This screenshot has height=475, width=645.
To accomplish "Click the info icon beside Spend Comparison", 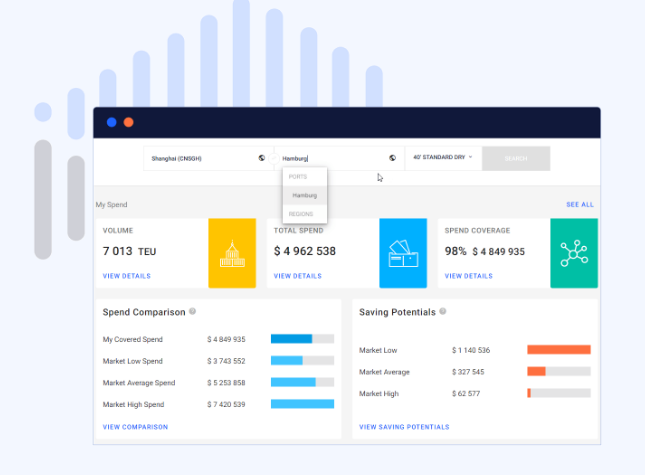I will click(192, 312).
